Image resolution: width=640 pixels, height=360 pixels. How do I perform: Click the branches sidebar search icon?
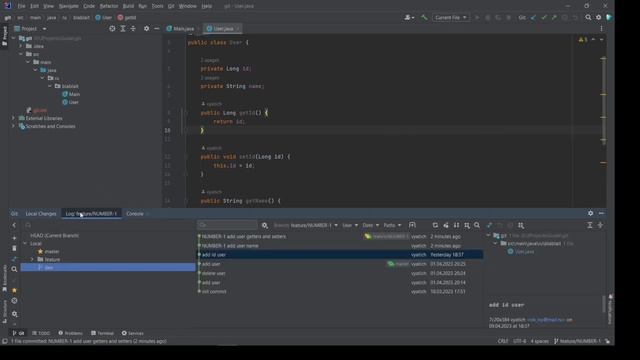14,269
